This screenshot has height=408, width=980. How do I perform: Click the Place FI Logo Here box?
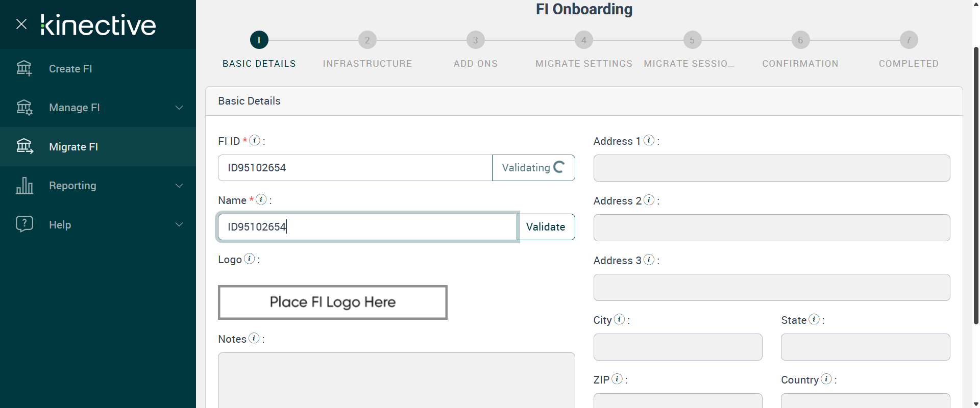click(332, 302)
